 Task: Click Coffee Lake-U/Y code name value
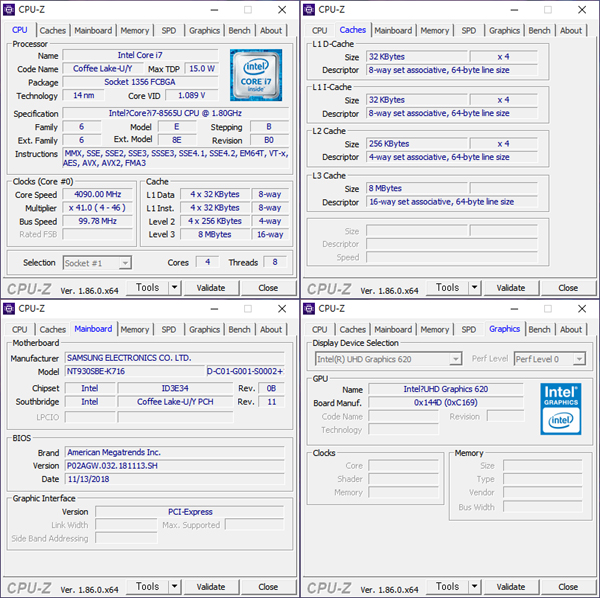tap(103, 68)
